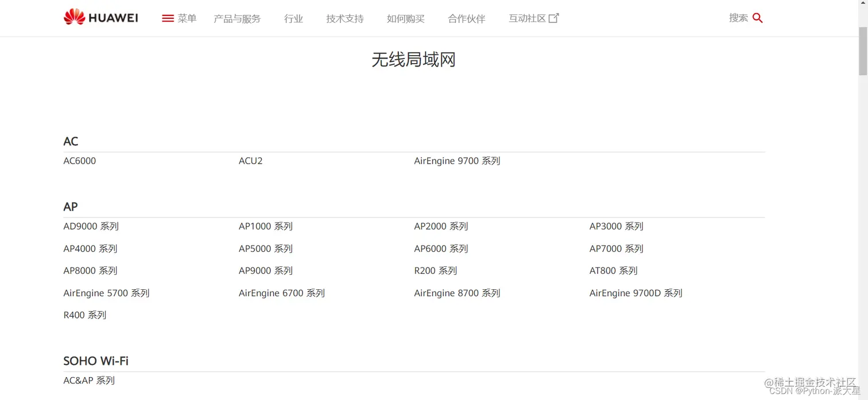Open AP4000 系列 link
This screenshot has width=868, height=400.
[90, 248]
